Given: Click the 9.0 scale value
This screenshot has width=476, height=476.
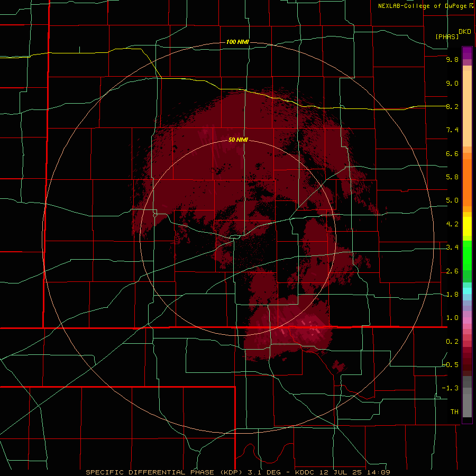Looking at the screenshot, I should tap(452, 84).
